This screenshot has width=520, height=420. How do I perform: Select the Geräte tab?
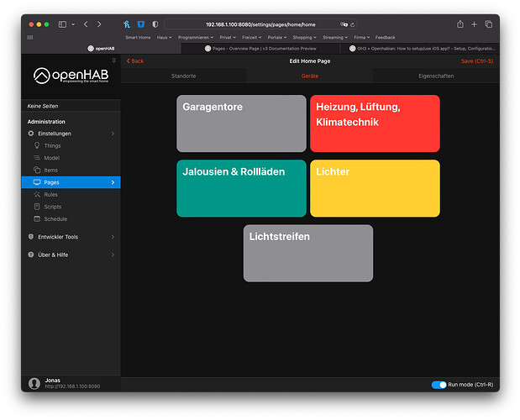pyautogui.click(x=310, y=76)
